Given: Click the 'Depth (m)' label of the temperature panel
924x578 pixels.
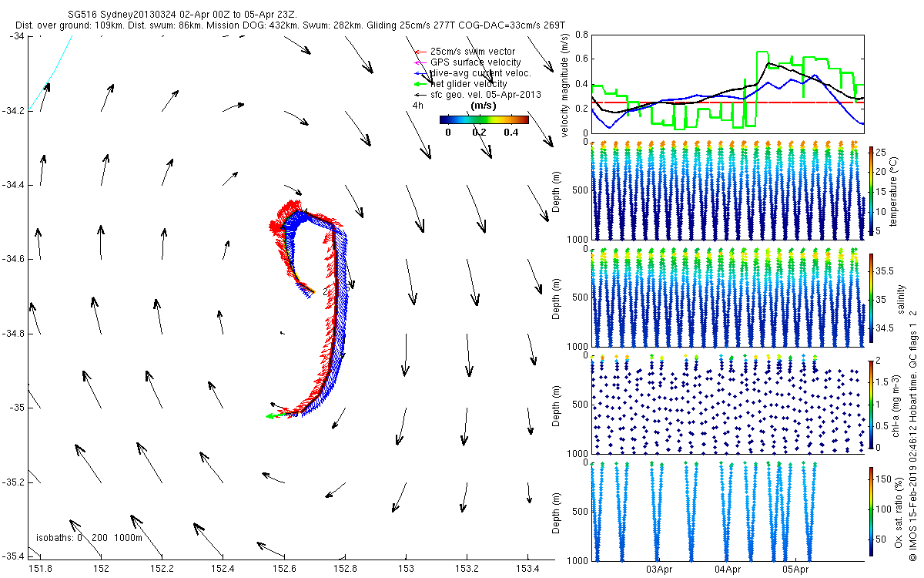Looking at the screenshot, I should click(557, 192).
